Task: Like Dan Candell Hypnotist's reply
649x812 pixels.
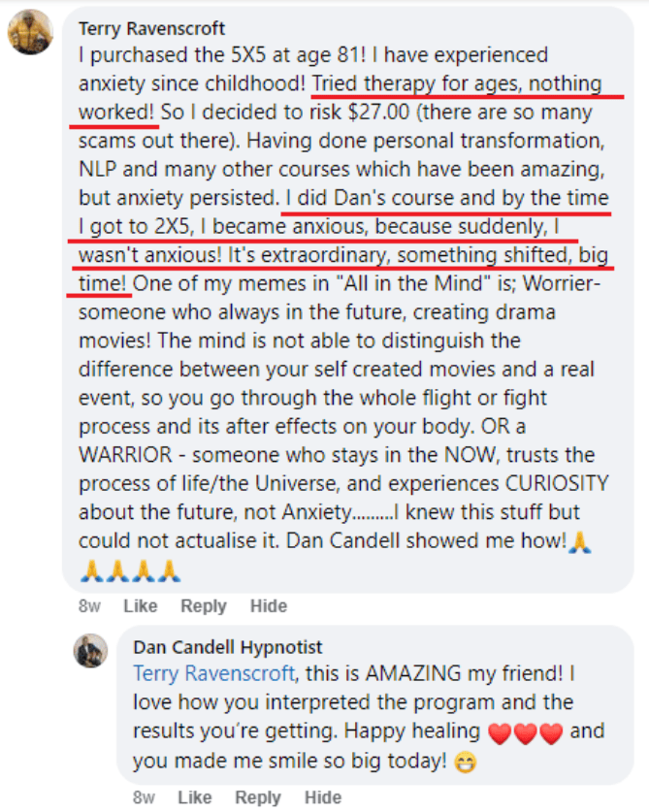Action: 195,797
